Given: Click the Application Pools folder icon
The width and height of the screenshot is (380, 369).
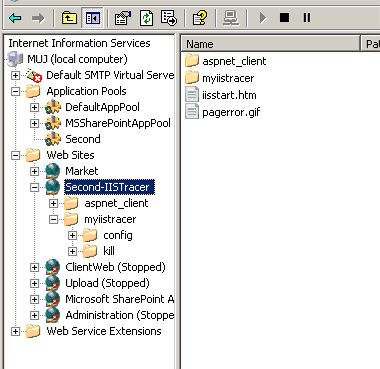Looking at the screenshot, I should [33, 91].
